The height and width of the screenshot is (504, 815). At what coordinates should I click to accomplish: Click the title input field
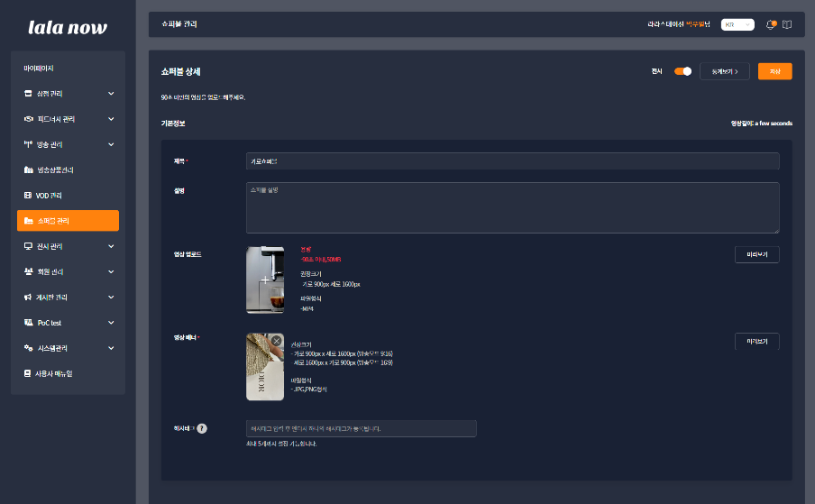tap(512, 161)
